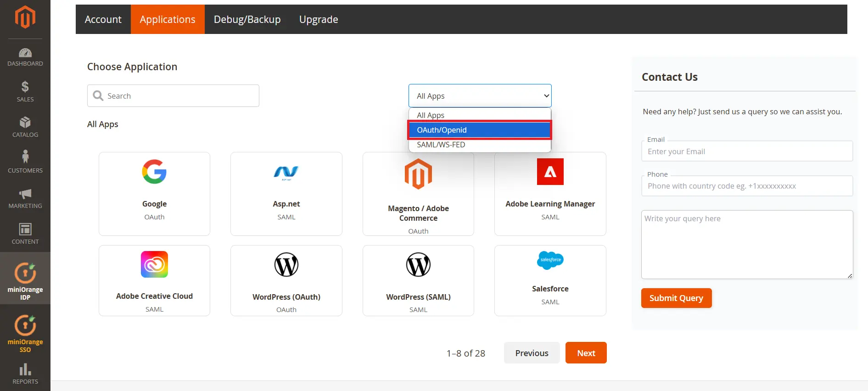
Task: Click the Salesforce app name text
Action: (550, 289)
